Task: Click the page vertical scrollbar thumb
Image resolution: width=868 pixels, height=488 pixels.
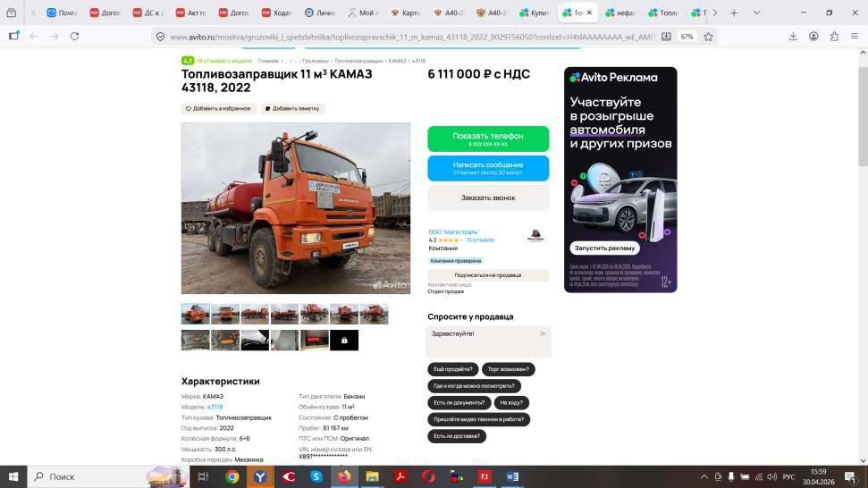Action: (x=863, y=115)
